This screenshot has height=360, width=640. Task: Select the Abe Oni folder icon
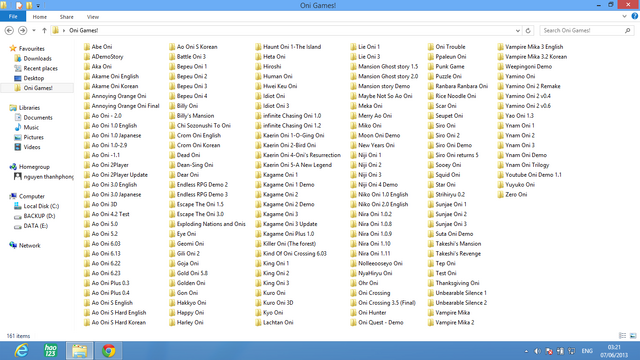(x=87, y=47)
